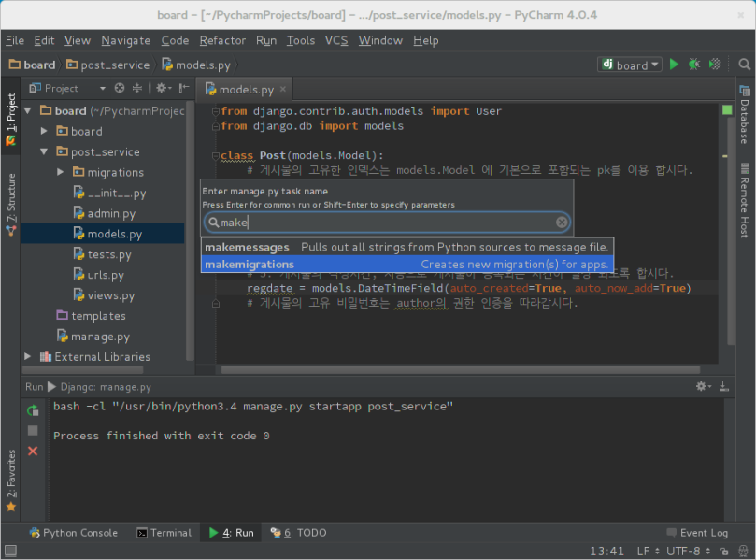Screen dimensions: 756x560
Task: Open Search Everywhere magnifier icon
Action: (745, 65)
